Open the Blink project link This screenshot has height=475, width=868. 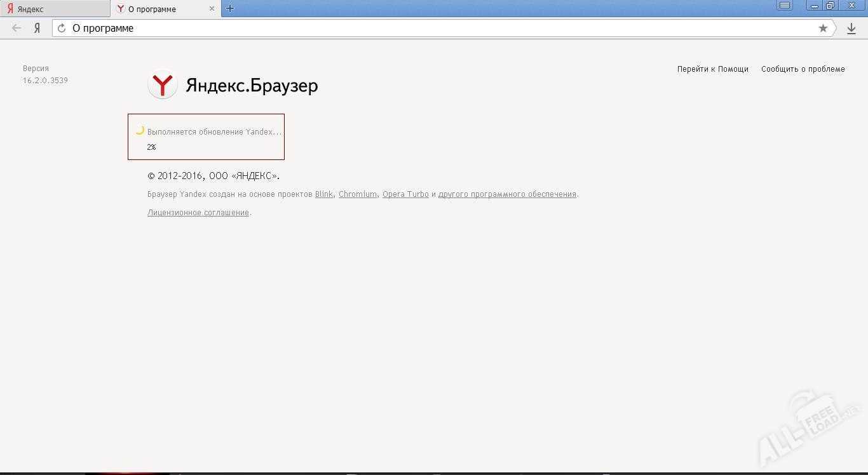coord(323,194)
